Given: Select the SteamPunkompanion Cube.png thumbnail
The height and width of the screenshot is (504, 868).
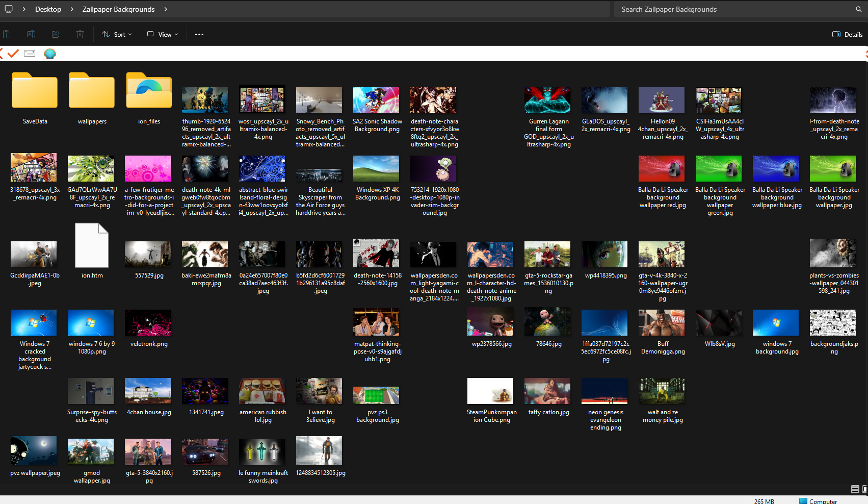Looking at the screenshot, I should click(490, 391).
